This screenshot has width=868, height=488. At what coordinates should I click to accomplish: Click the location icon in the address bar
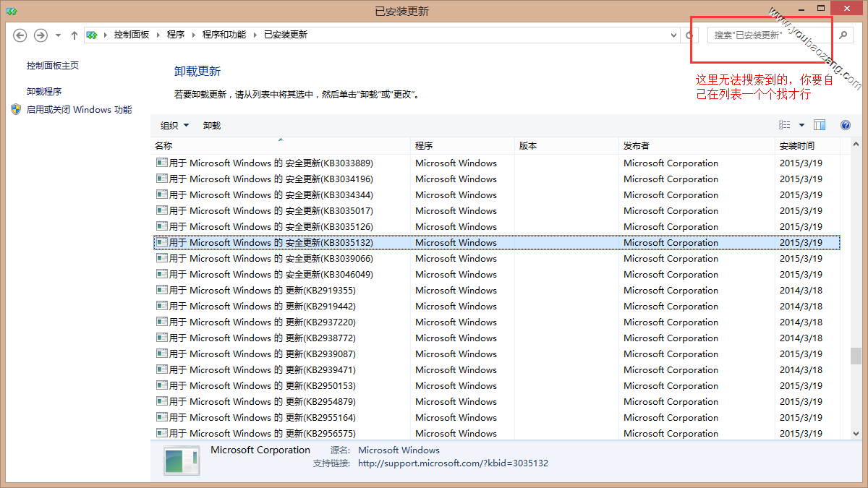[x=93, y=35]
